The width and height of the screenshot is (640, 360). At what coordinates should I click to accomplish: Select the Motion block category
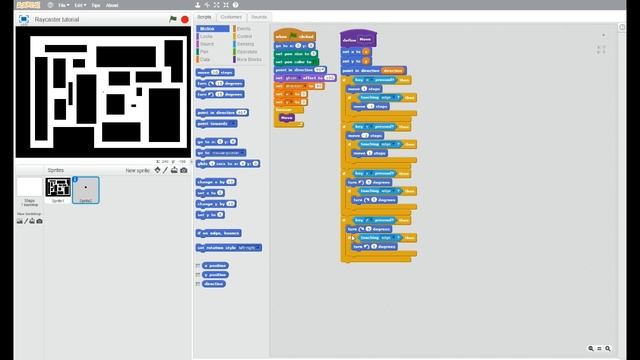point(213,29)
